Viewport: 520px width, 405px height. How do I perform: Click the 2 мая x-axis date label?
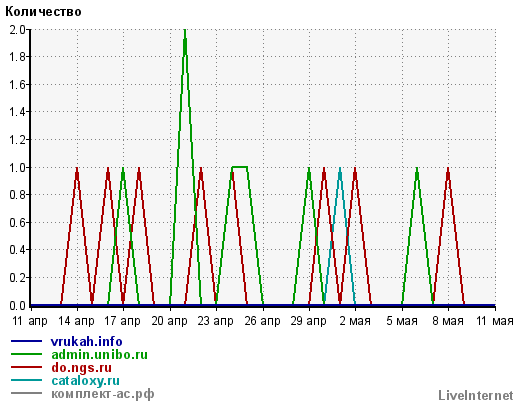coord(355,321)
